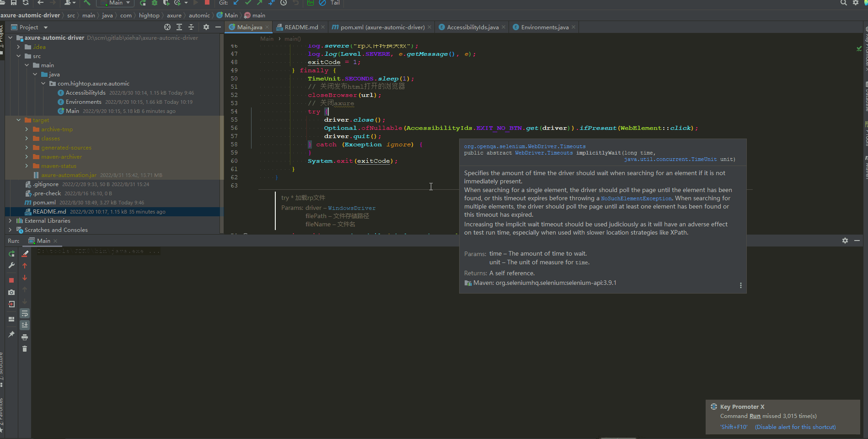This screenshot has width=868, height=439.
Task: Clear console highlighting with the eraser icon
Action: pyautogui.click(x=25, y=254)
